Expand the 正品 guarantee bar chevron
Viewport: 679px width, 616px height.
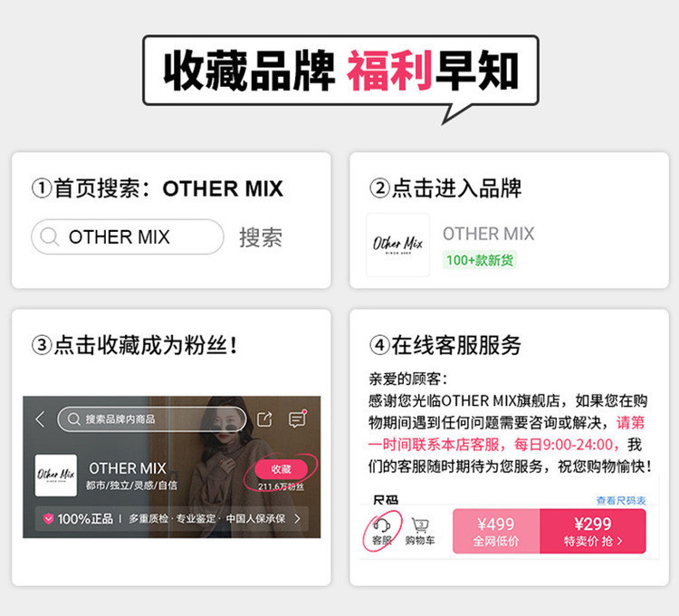click(x=297, y=518)
